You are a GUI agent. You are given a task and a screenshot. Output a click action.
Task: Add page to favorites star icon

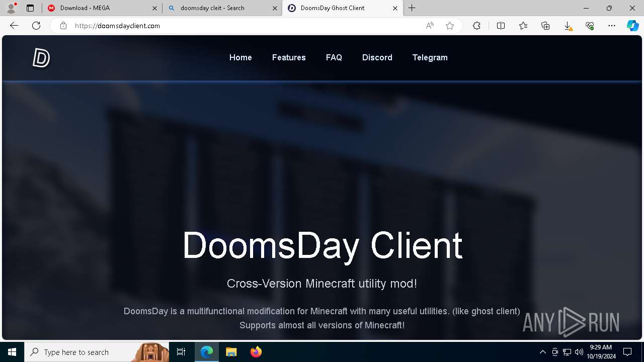click(450, 26)
